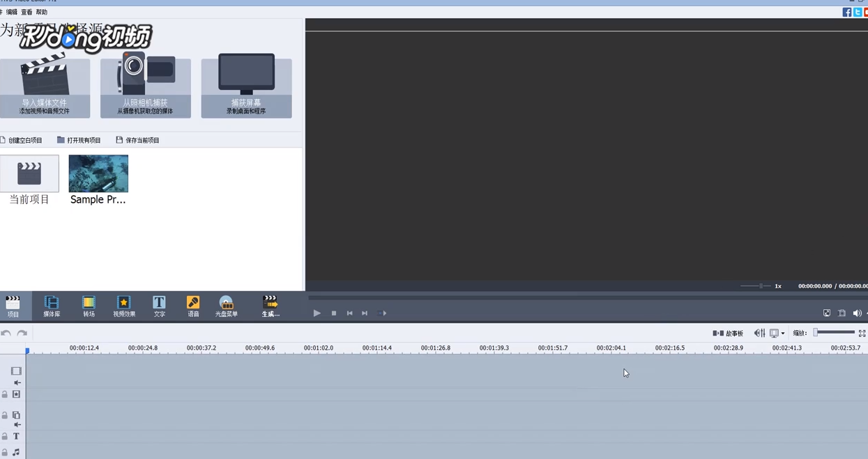Switch to the 转场 transitions tab
Screen dimensions: 868x459
89,306
